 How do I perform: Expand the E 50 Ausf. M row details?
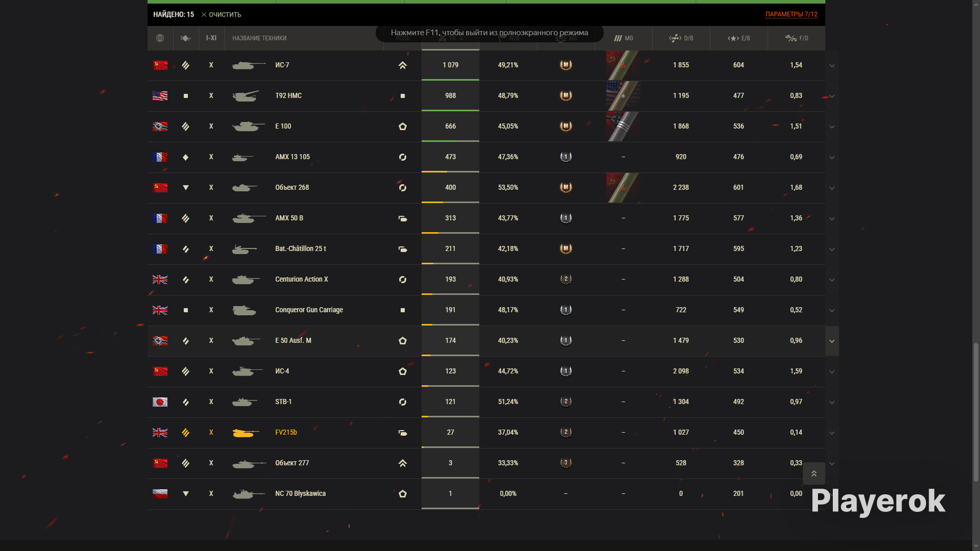[x=832, y=341]
